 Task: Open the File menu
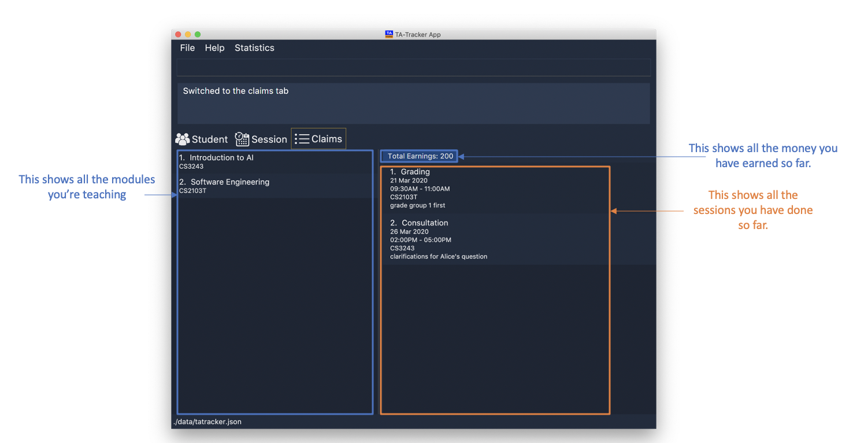click(187, 48)
